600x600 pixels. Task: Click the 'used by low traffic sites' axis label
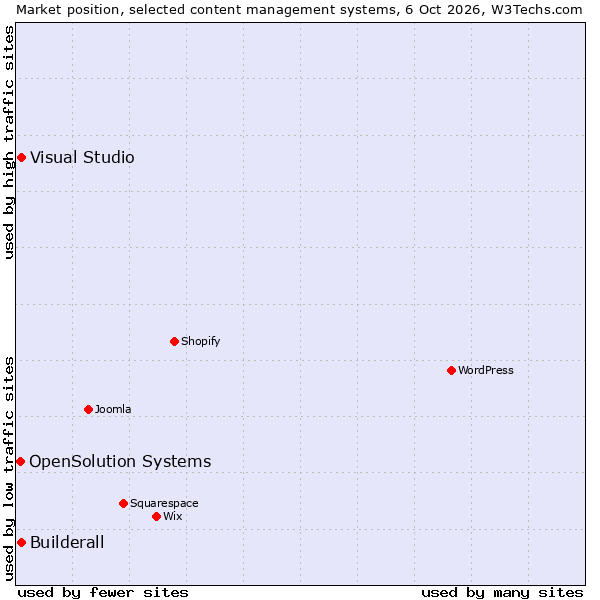(8, 469)
